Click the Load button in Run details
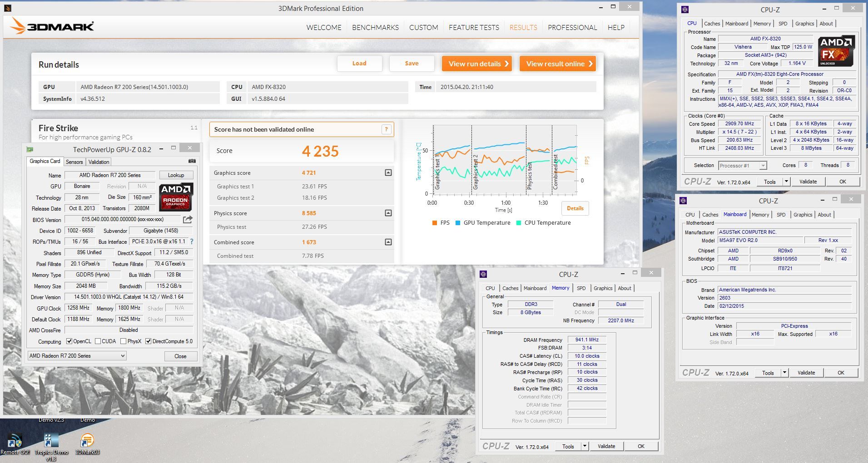The height and width of the screenshot is (463, 868). click(x=359, y=64)
